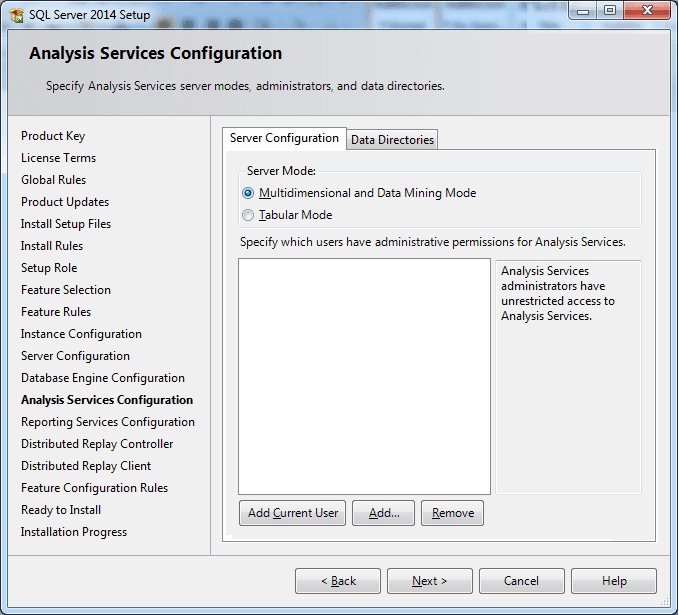The image size is (679, 615).
Task: Click the License Terms step
Action: click(58, 158)
